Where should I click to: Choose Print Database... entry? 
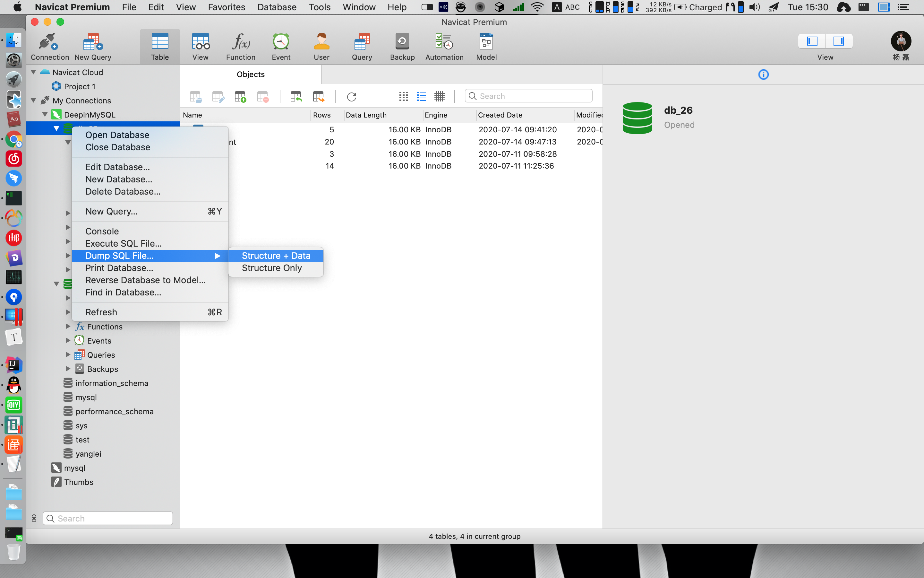[150, 268]
